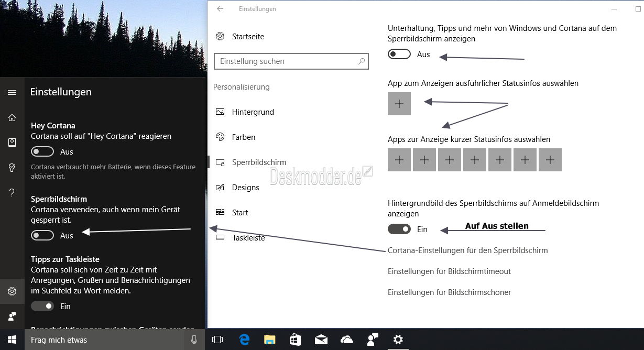Open OneDrive from the taskbar
This screenshot has height=350, width=644.
click(x=347, y=340)
